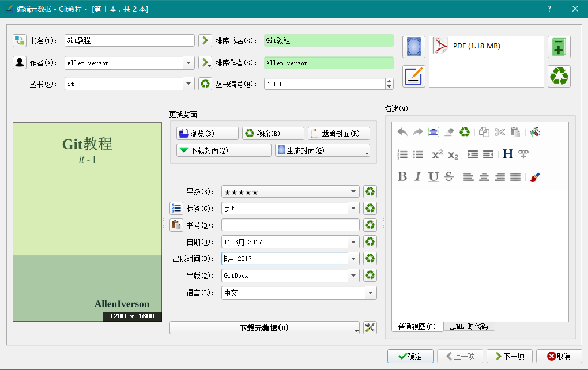Clear the rating with recycle icon
The width and height of the screenshot is (588, 370).
(x=370, y=192)
